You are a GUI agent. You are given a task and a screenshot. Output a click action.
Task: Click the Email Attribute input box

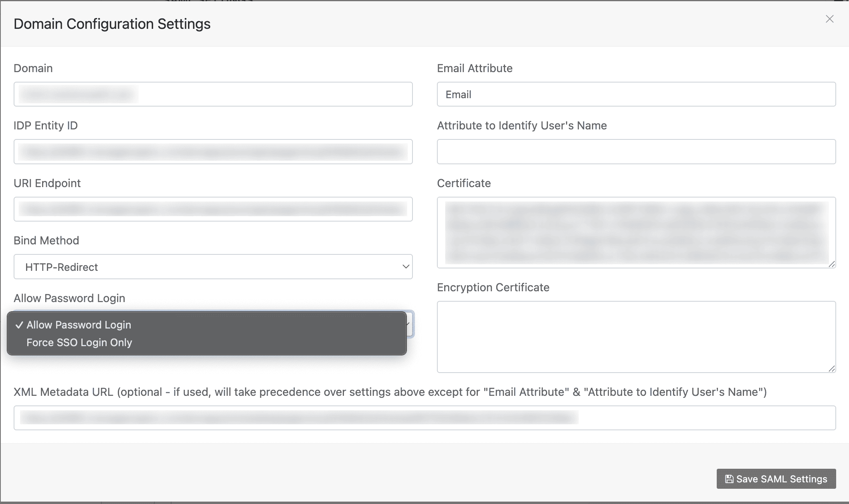[x=636, y=95]
